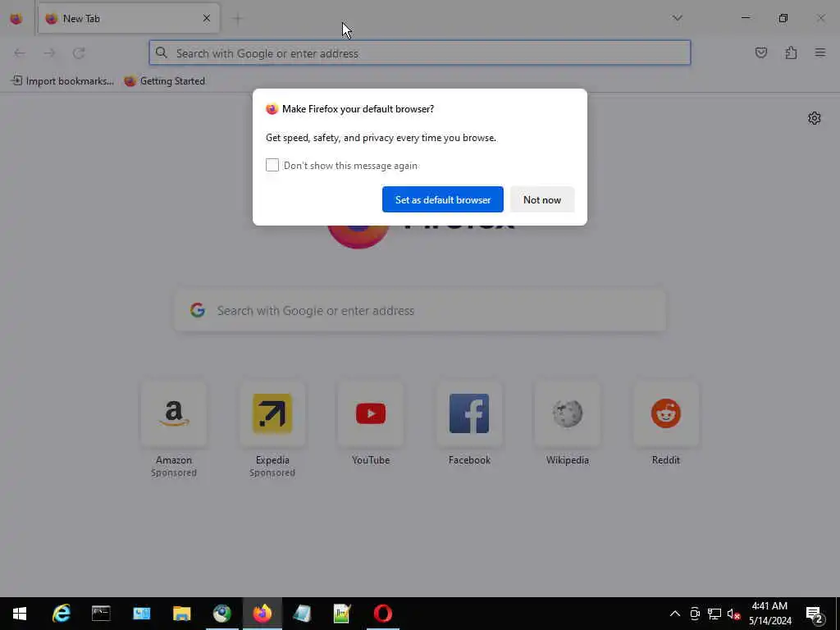Minimize the Firefox window
Viewport: 840px width, 630px height.
tap(745, 18)
